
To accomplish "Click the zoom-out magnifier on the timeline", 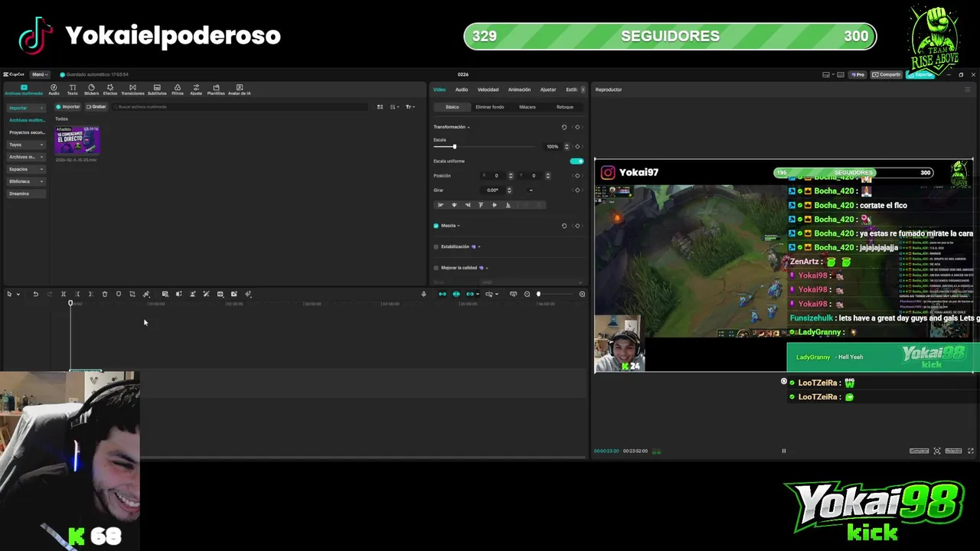I will (x=527, y=294).
